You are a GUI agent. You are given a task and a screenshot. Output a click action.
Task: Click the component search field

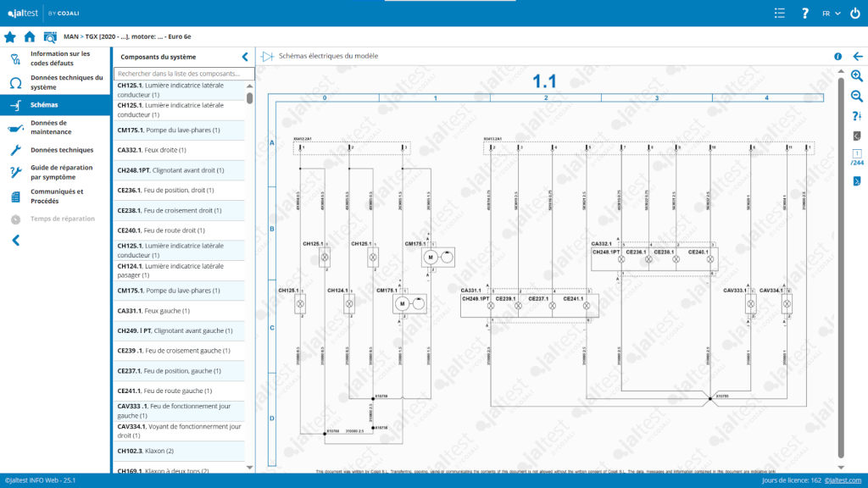pyautogui.click(x=184, y=74)
